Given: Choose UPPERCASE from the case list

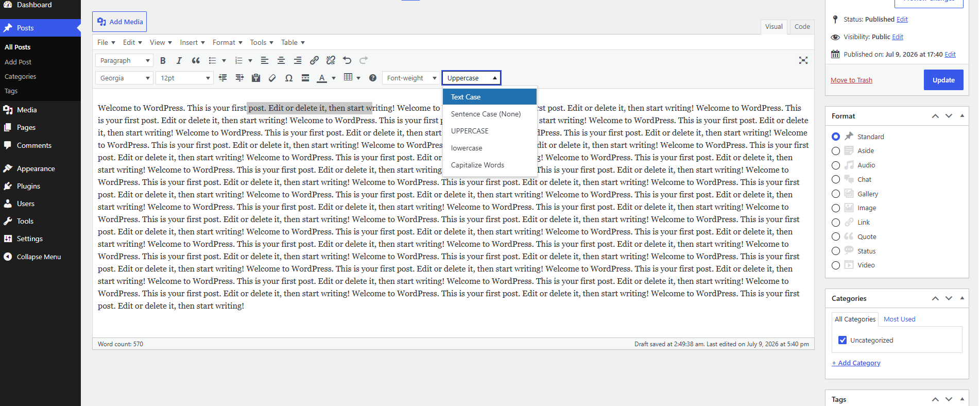Looking at the screenshot, I should coord(489,131).
